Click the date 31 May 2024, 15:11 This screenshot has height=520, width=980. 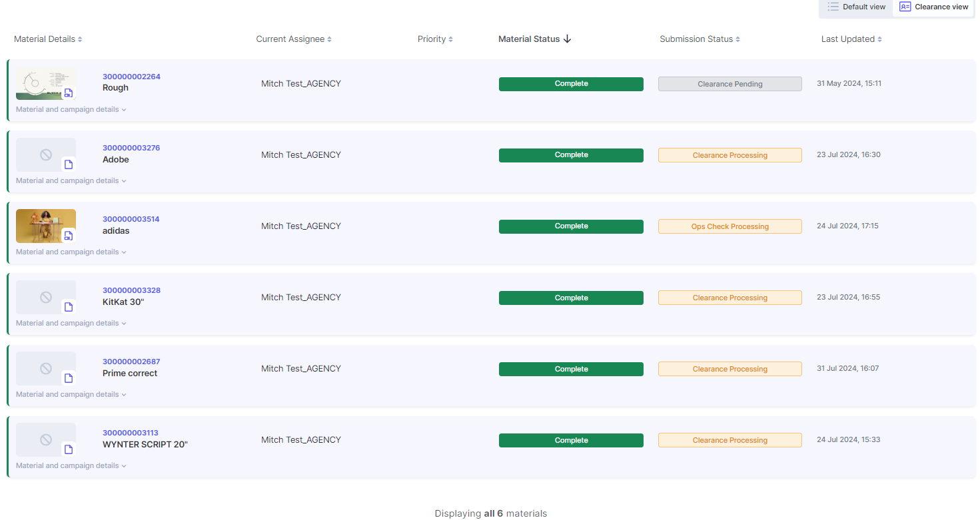(849, 83)
